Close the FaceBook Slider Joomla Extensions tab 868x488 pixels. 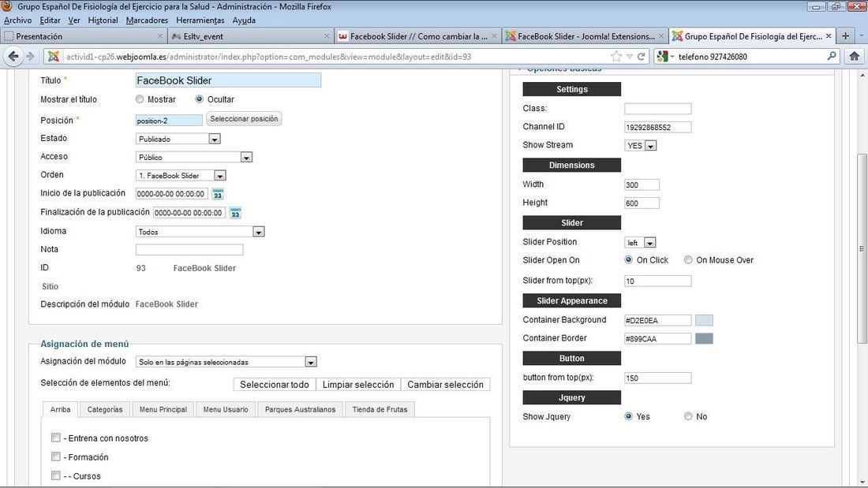point(661,36)
